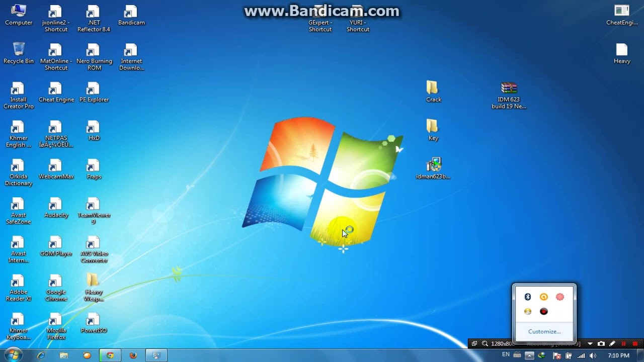This screenshot has width=644, height=362.
Task: Select Internet Download Manager shortcut
Action: [x=131, y=57]
